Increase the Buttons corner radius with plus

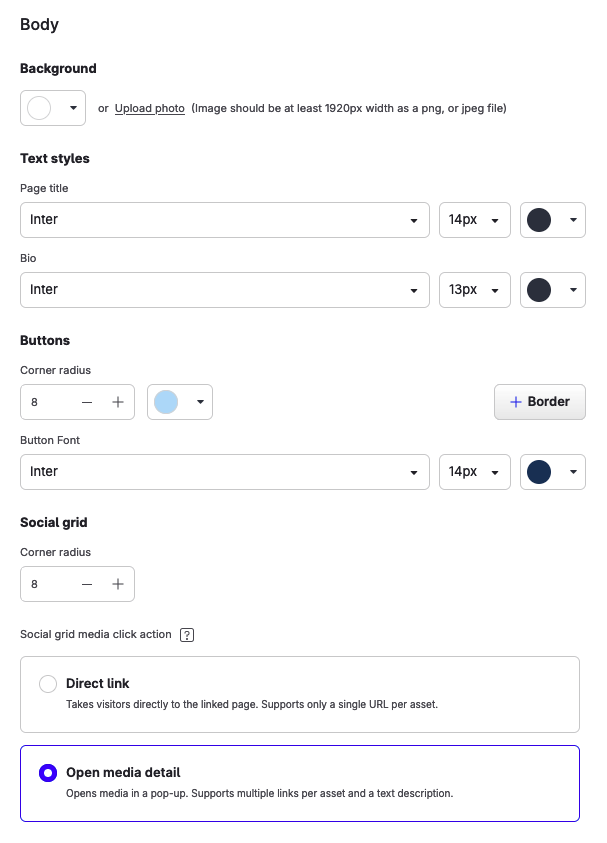click(x=117, y=402)
